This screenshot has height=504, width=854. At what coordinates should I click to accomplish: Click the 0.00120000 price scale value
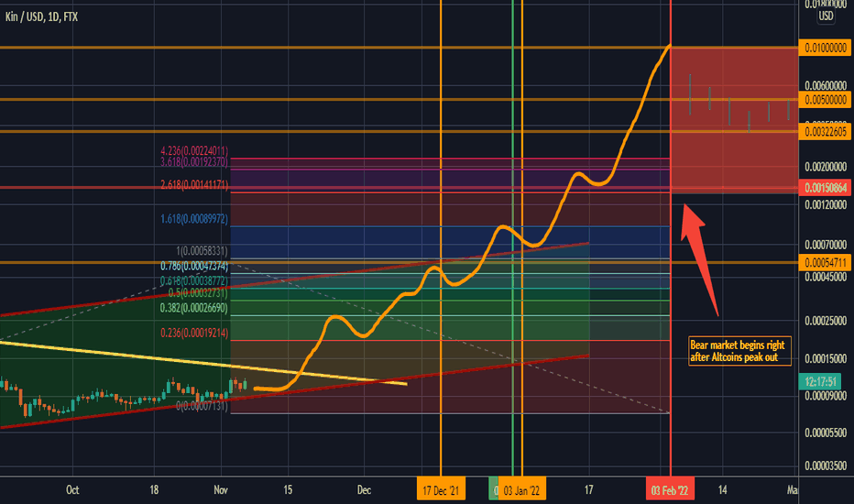click(x=826, y=205)
